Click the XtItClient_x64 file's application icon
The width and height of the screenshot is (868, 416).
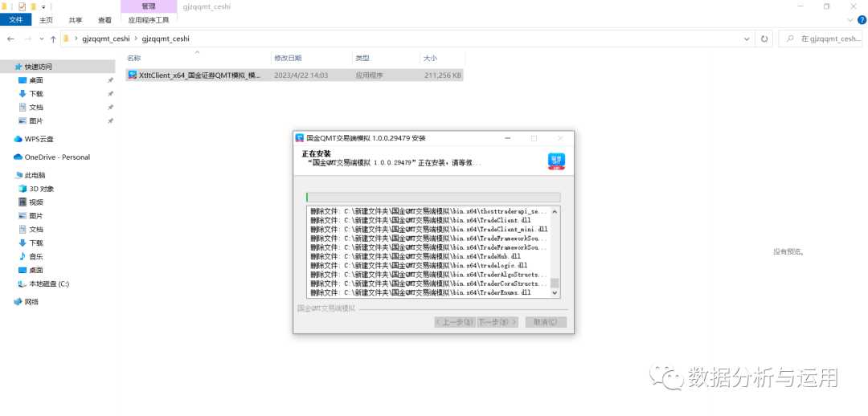tap(133, 75)
